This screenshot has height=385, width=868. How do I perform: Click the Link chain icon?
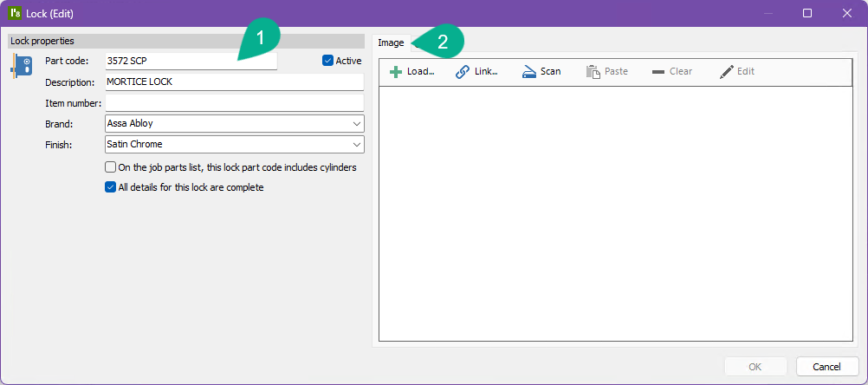tap(463, 72)
